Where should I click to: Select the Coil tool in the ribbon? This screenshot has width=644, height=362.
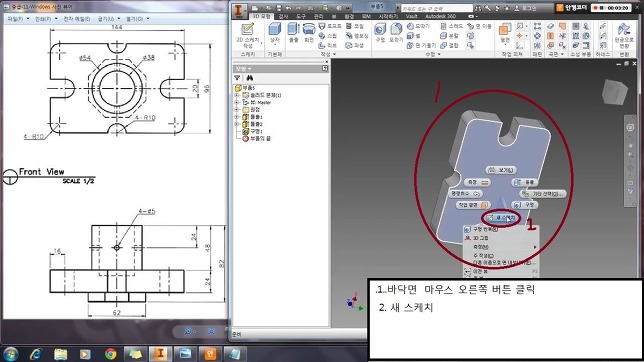(x=355, y=26)
